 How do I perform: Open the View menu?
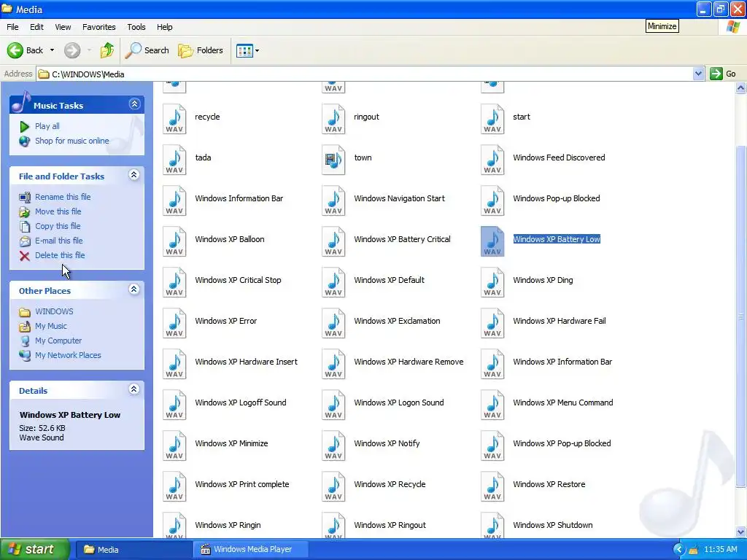63,27
